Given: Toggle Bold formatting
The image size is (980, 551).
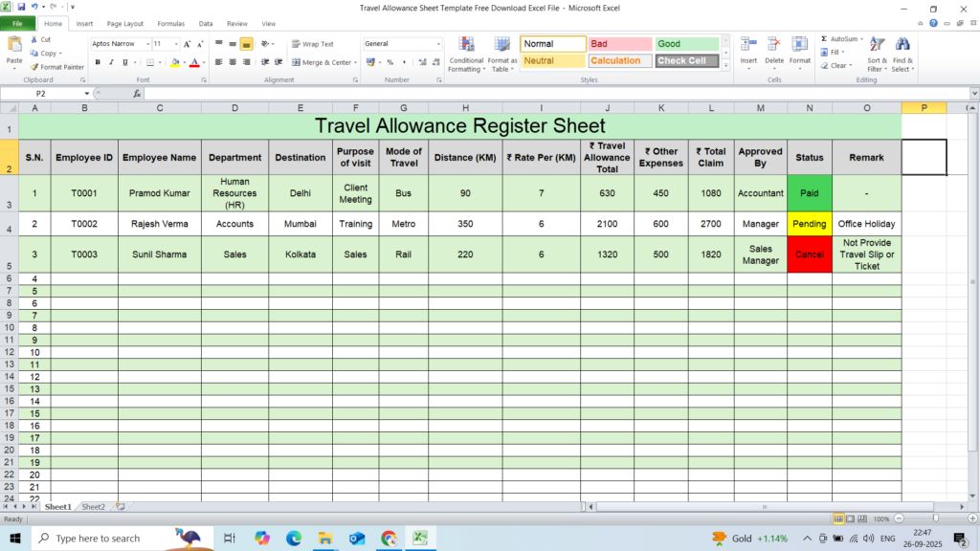Looking at the screenshot, I should coord(98,62).
